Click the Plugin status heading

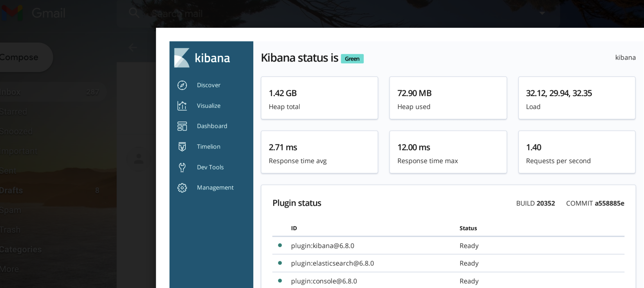tap(297, 203)
